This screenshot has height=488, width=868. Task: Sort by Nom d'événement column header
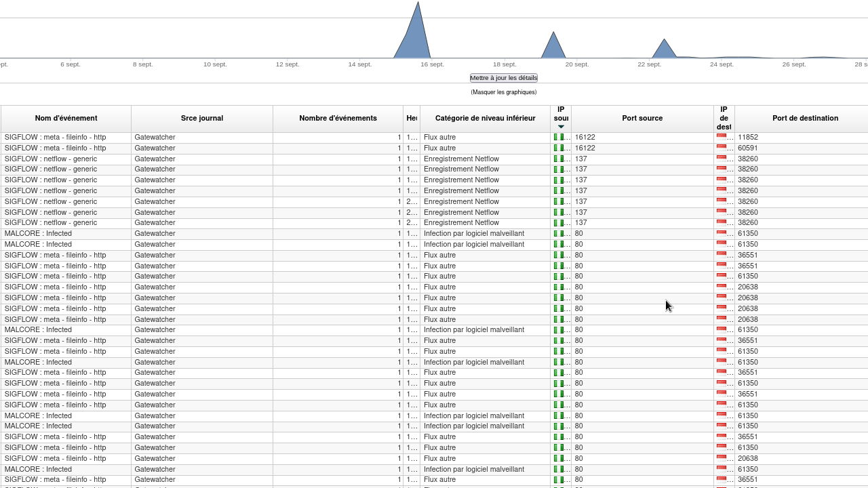[x=66, y=118]
